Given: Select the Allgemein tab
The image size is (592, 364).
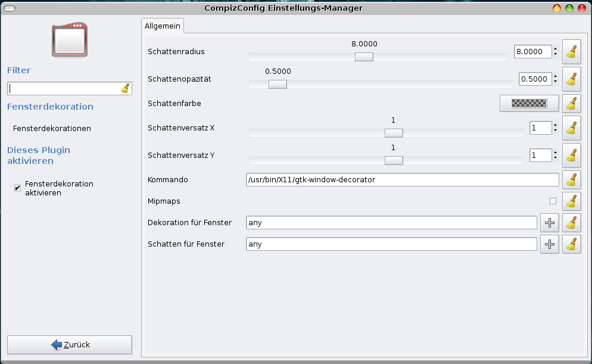Looking at the screenshot, I should click(163, 26).
